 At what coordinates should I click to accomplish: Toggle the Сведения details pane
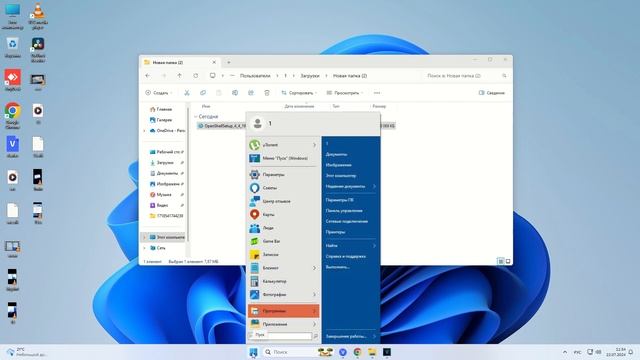(491, 93)
